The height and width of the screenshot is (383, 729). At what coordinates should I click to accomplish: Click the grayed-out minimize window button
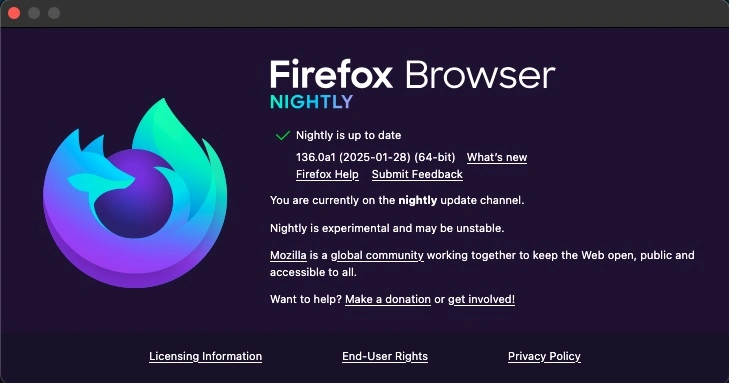point(34,13)
